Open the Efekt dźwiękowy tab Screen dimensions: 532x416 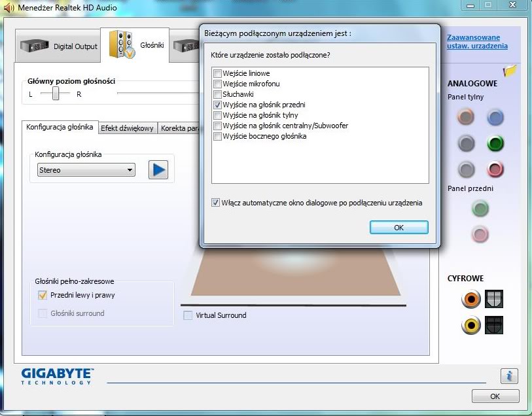[x=128, y=128]
